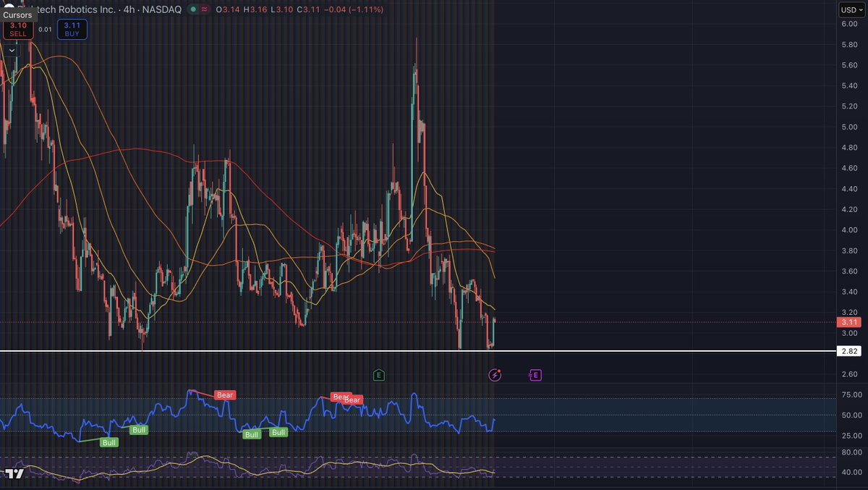868x490 pixels.
Task: Click the pink approximate-data indicator icon
Action: tap(205, 10)
